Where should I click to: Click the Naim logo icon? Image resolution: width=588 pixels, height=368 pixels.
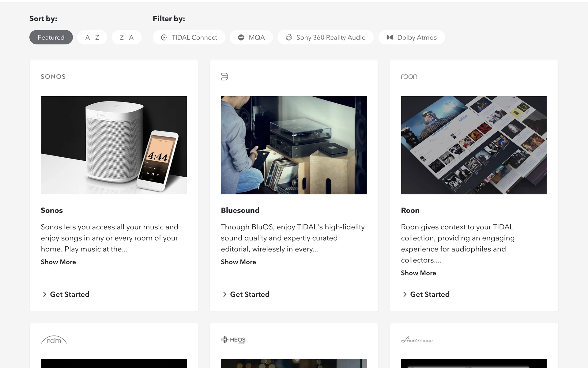tap(54, 340)
